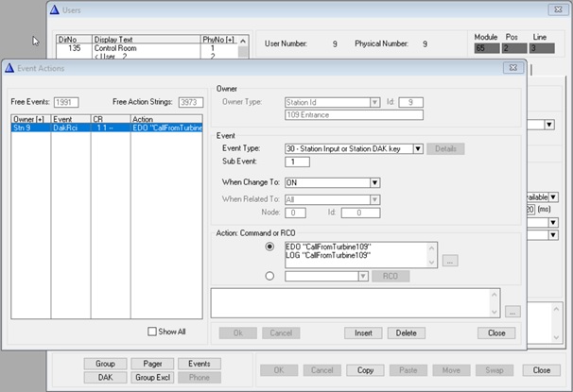Click the Group Excl button
The image size is (573, 392).
150,377
